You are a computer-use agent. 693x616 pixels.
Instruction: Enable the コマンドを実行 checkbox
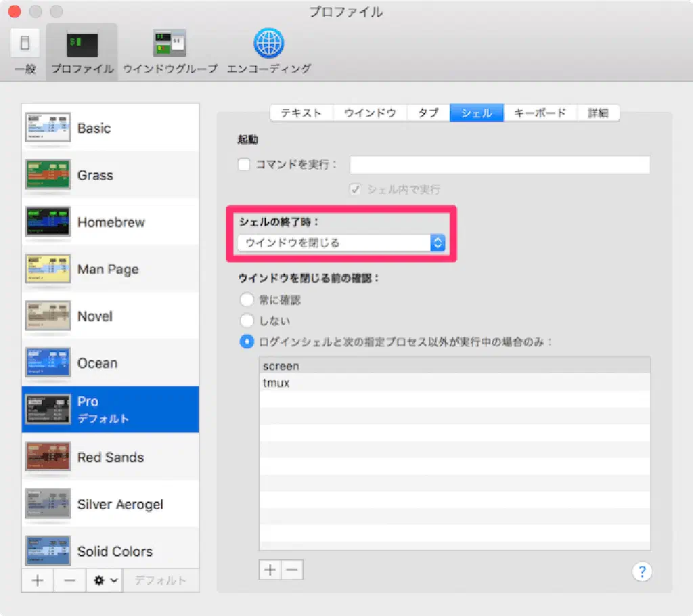(244, 164)
